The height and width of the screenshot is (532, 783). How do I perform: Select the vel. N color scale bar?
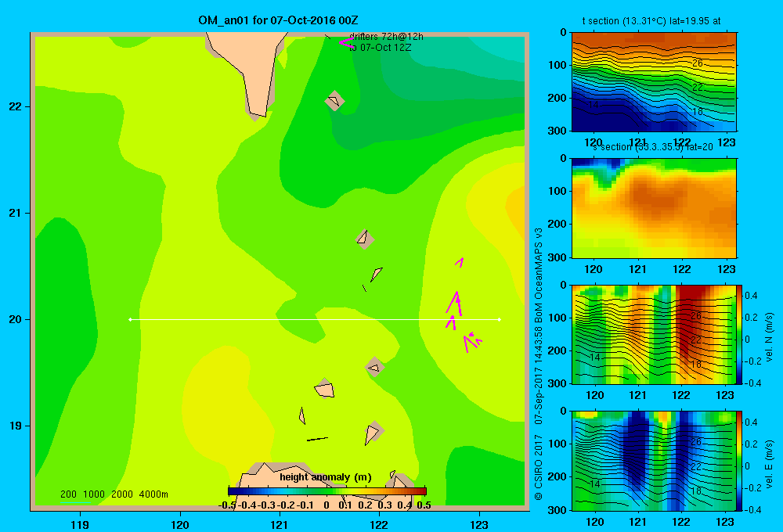(x=740, y=334)
